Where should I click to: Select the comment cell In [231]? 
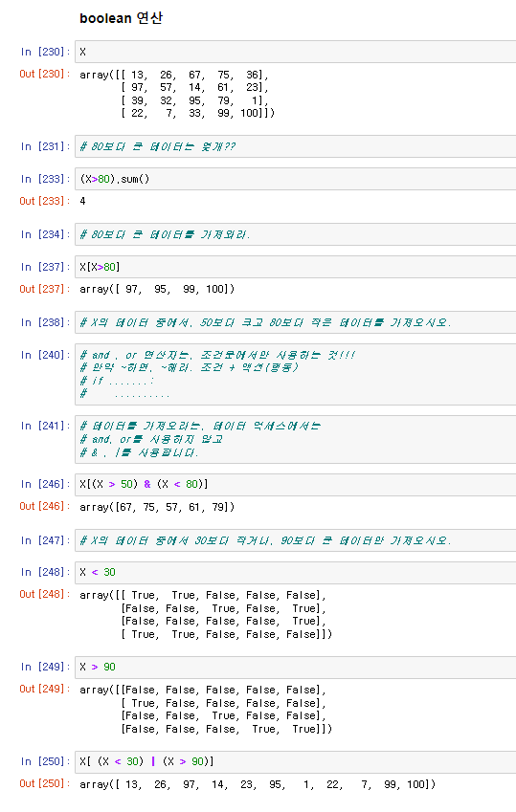(295, 146)
